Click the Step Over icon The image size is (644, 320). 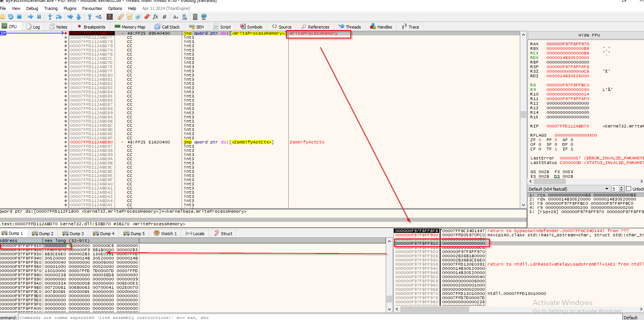pyautogui.click(x=59, y=17)
